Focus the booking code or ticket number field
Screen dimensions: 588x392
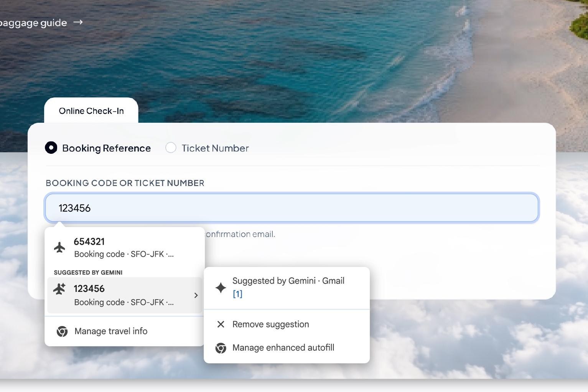(x=292, y=208)
